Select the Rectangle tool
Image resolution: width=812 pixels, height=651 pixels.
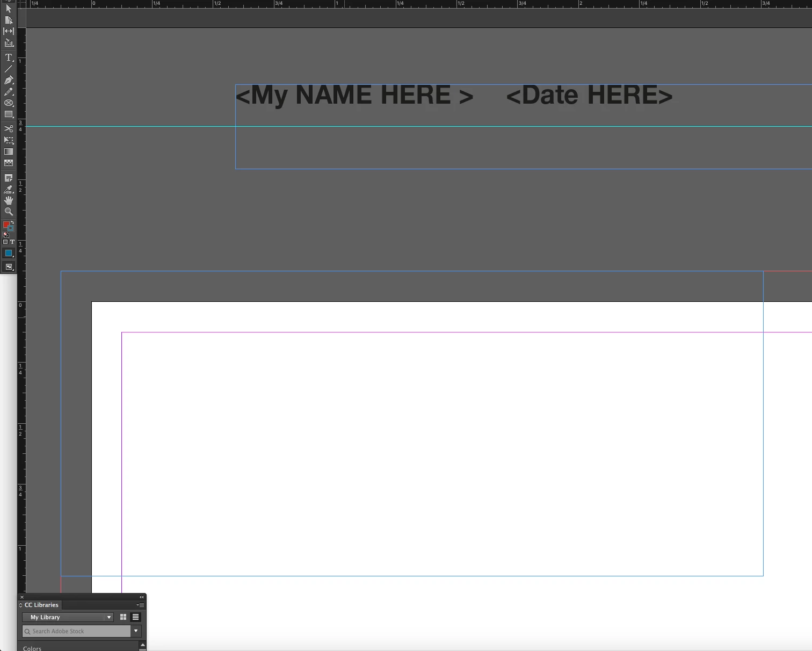tap(9, 114)
